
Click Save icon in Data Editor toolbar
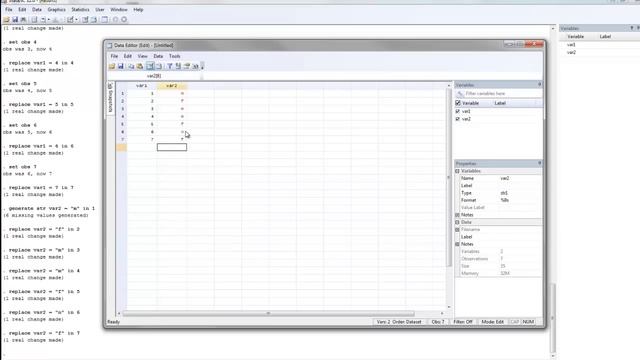[121, 66]
